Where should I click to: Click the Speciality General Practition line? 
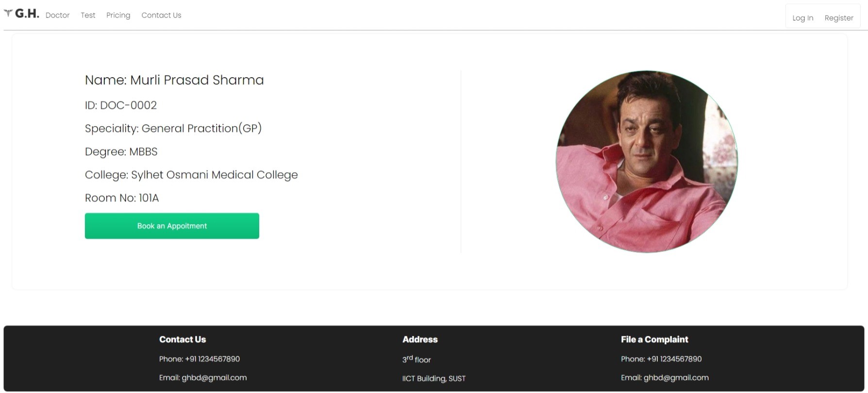coord(173,129)
